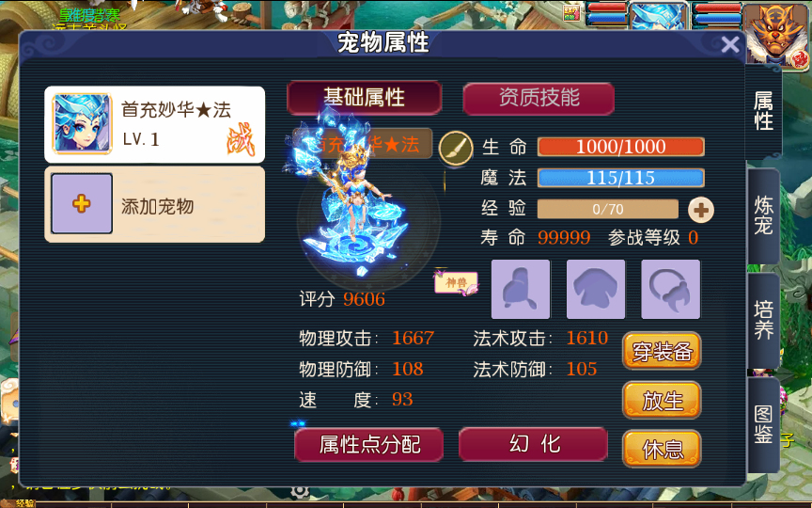Viewport: 812px width, 508px height.
Task: Open the 培养 side tab
Action: click(x=763, y=320)
